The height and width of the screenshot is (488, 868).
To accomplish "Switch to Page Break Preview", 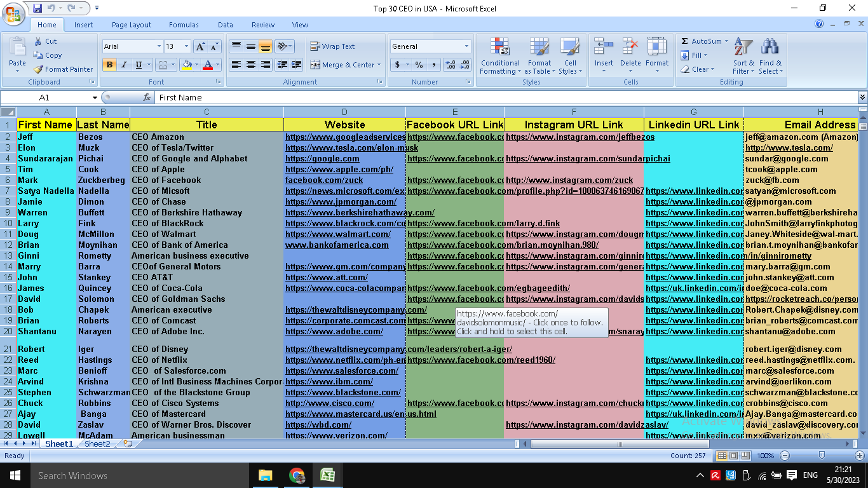I will coord(745,456).
